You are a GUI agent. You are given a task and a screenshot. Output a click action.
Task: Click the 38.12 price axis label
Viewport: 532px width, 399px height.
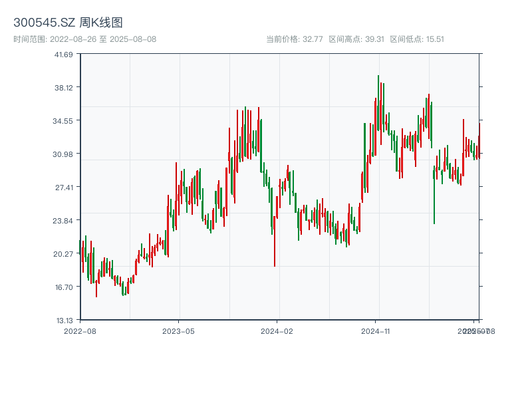click(63, 88)
